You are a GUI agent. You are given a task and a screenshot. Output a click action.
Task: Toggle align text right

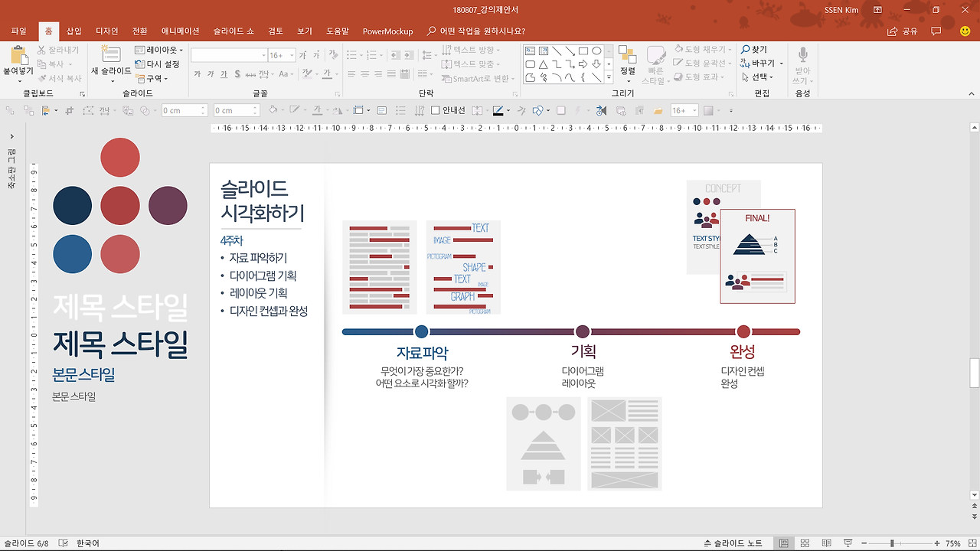(x=378, y=74)
